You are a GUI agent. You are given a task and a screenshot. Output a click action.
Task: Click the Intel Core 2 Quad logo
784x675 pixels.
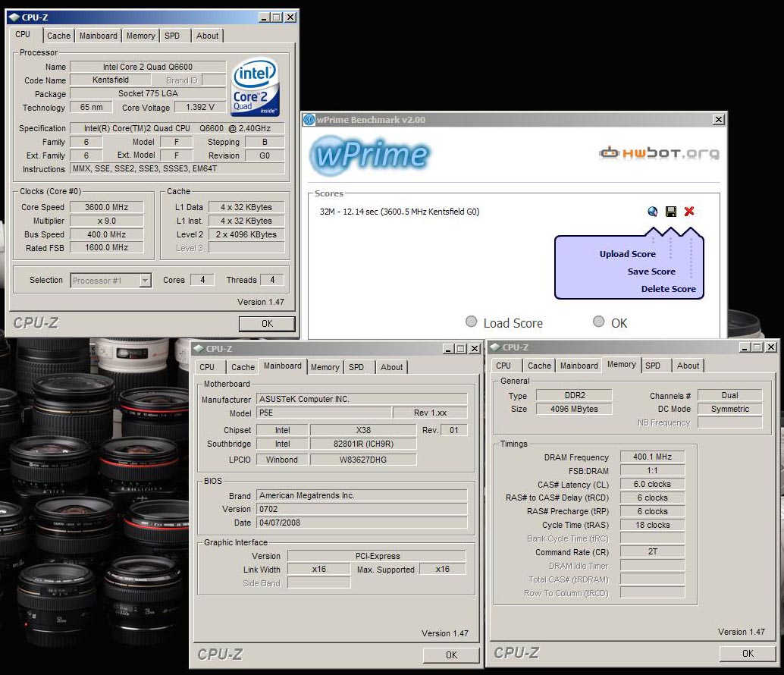tap(256, 87)
